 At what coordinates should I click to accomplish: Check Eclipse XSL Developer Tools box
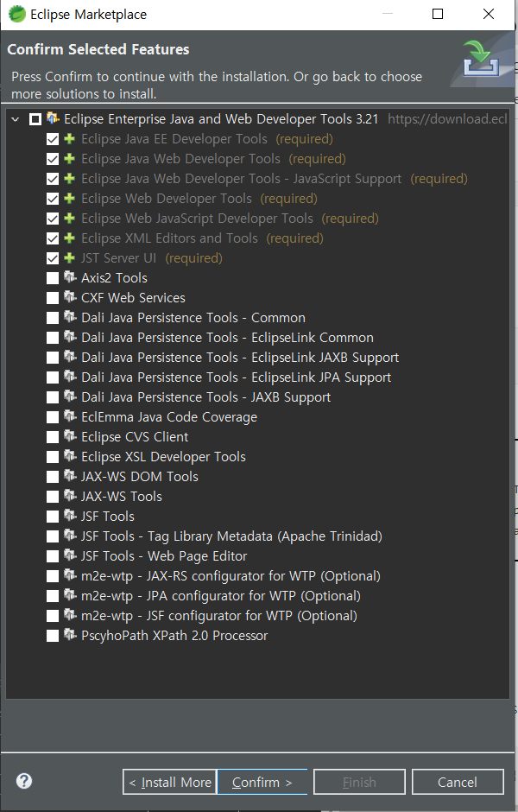click(53, 457)
